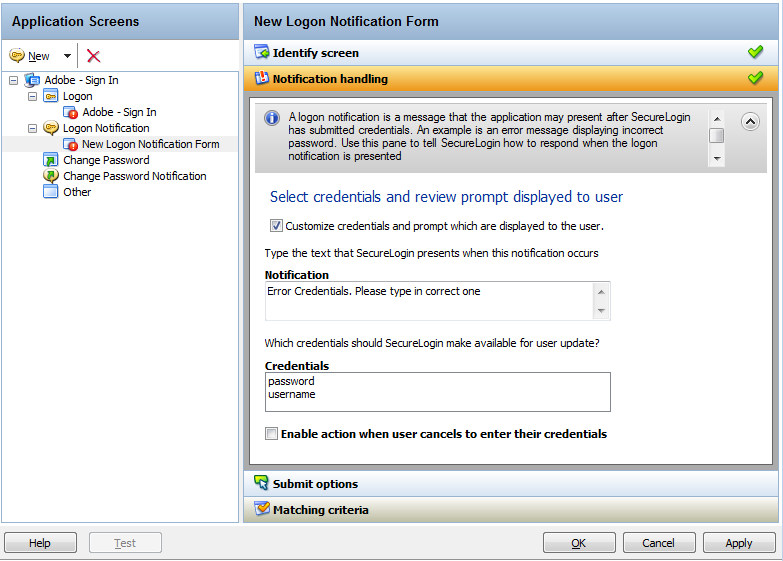Click the Submit options section icon
This screenshot has width=783, height=561.
tap(262, 484)
